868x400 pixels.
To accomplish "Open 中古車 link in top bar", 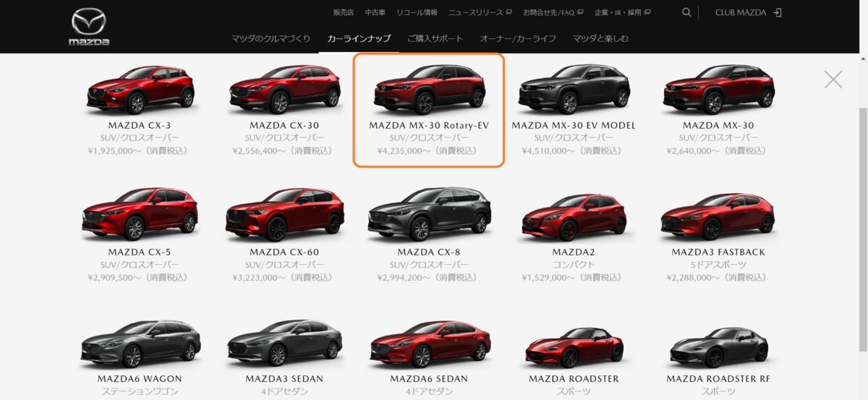I will pyautogui.click(x=375, y=13).
